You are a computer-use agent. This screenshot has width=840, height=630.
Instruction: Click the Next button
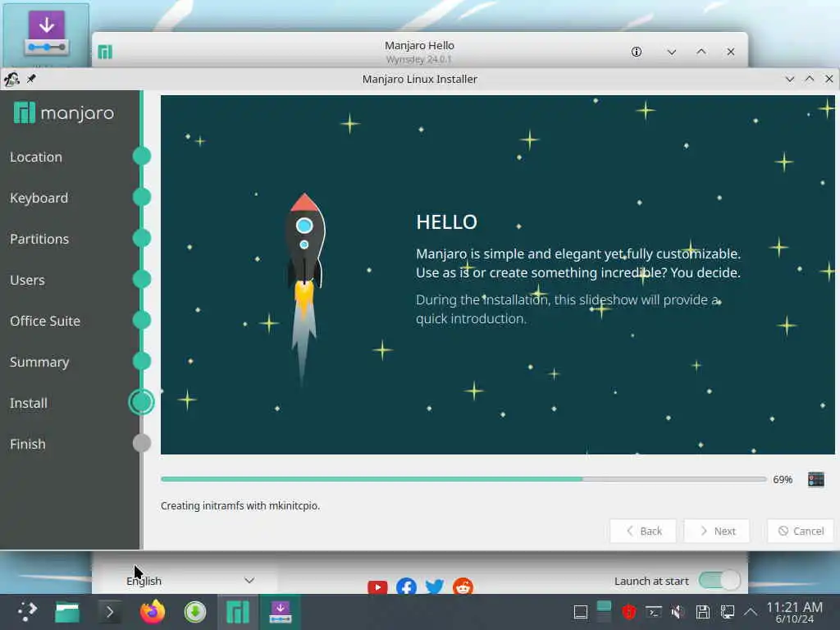click(717, 531)
